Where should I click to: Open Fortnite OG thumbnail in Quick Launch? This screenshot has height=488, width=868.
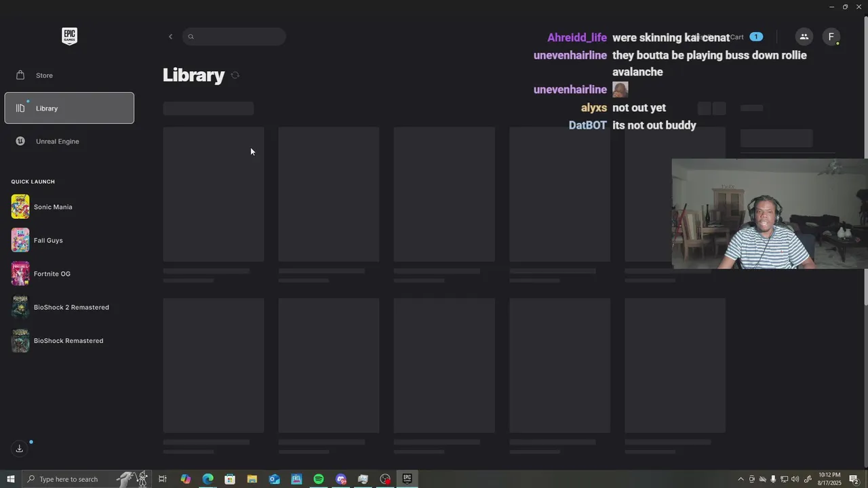pos(20,274)
